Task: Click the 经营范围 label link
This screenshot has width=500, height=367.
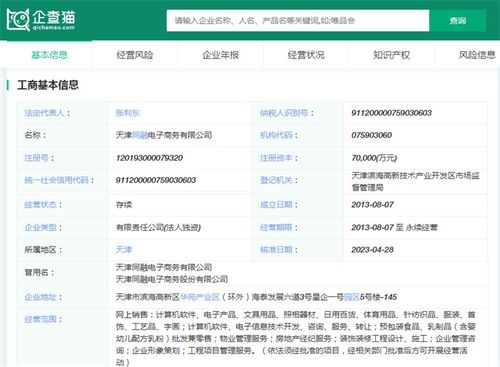Action: tap(40, 319)
